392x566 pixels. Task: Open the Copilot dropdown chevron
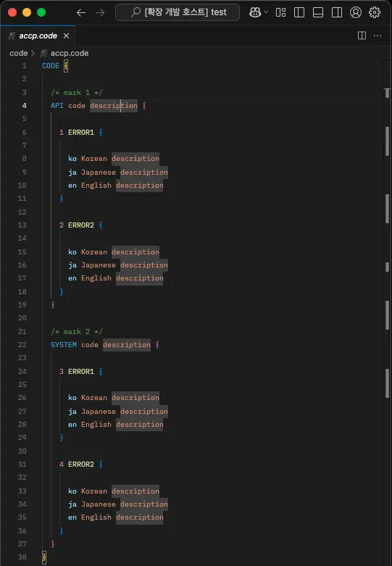coord(267,12)
